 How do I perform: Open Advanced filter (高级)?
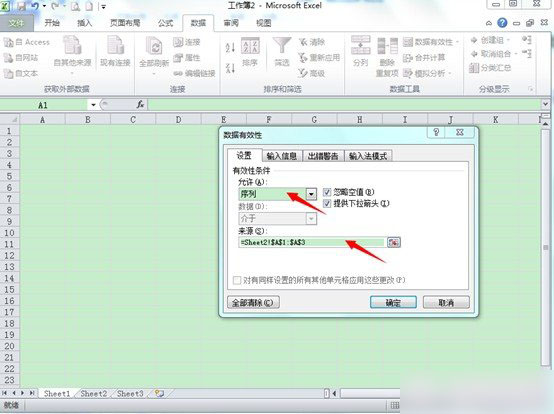[x=312, y=73]
